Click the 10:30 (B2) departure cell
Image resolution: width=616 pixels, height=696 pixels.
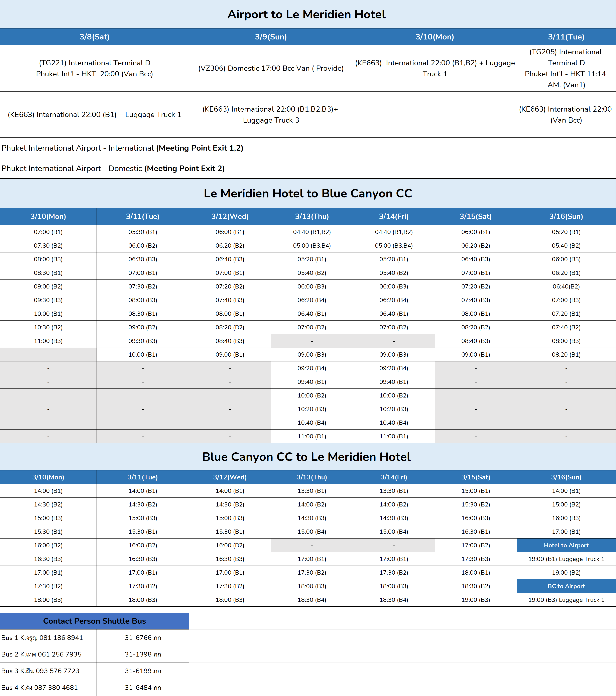(x=48, y=327)
